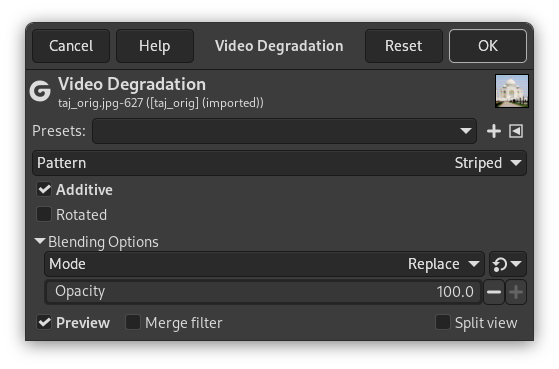Open the Presets dropdown list
The height and width of the screenshot is (369, 559).
(x=284, y=131)
